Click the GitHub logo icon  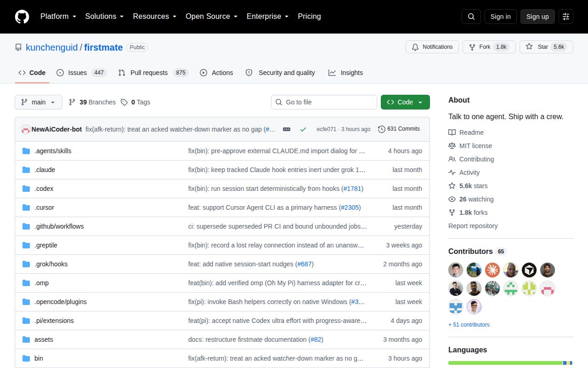pyautogui.click(x=22, y=17)
